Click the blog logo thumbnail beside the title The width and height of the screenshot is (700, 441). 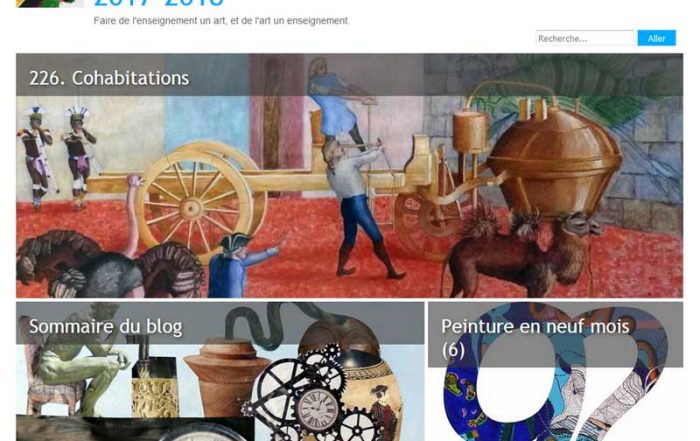coord(50,4)
